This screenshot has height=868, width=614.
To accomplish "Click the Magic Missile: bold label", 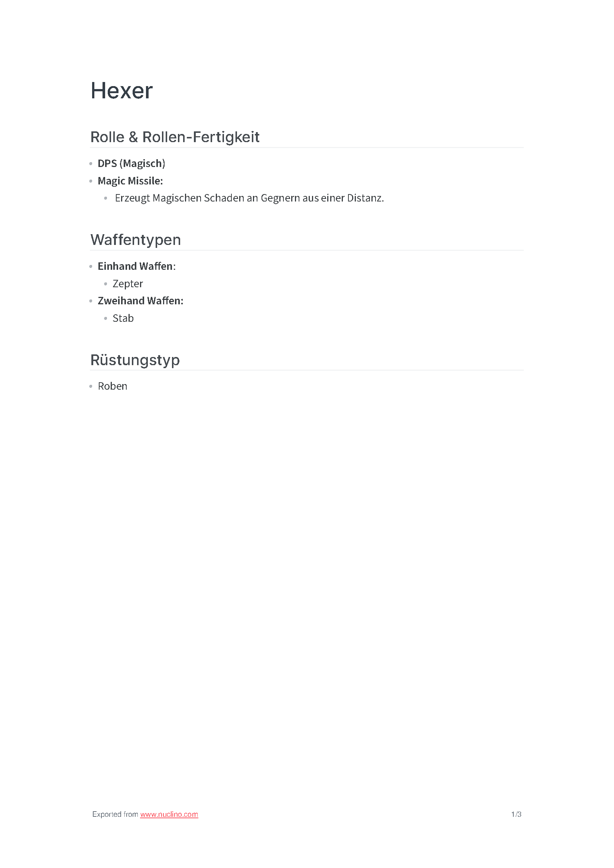I will pyautogui.click(x=130, y=181).
